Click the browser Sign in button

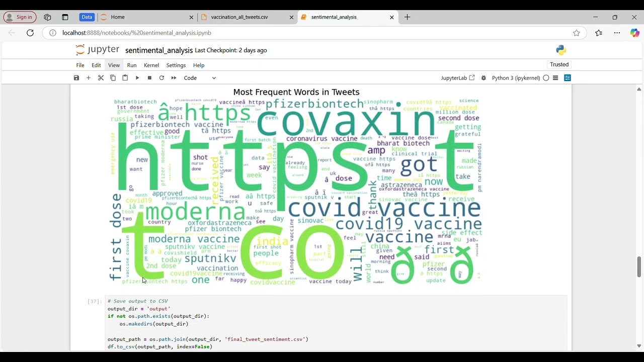pos(20,17)
